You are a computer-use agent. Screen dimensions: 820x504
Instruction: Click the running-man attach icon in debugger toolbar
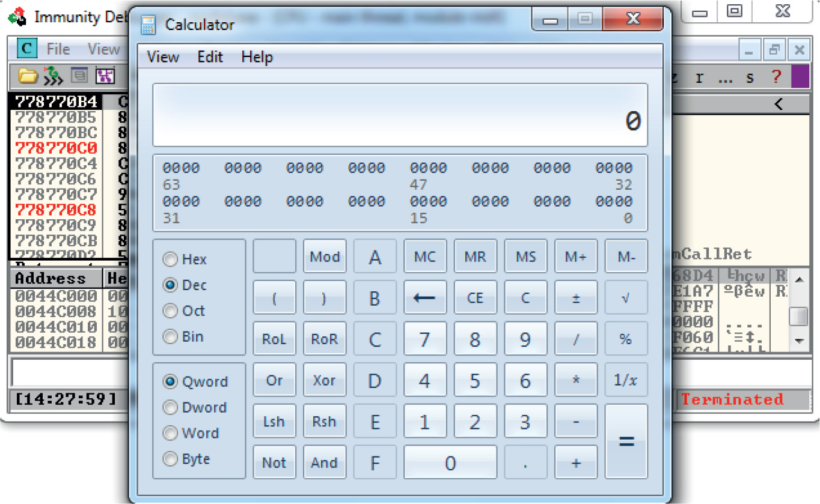click(x=53, y=76)
